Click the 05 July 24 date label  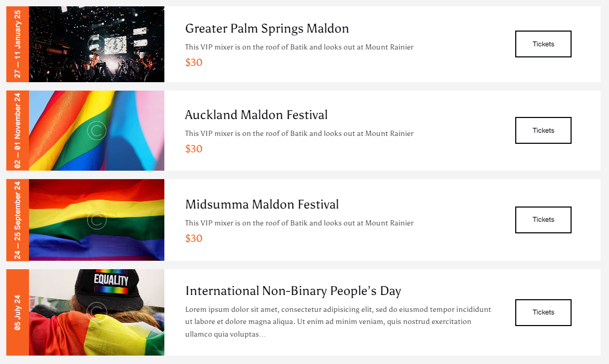tap(17, 312)
